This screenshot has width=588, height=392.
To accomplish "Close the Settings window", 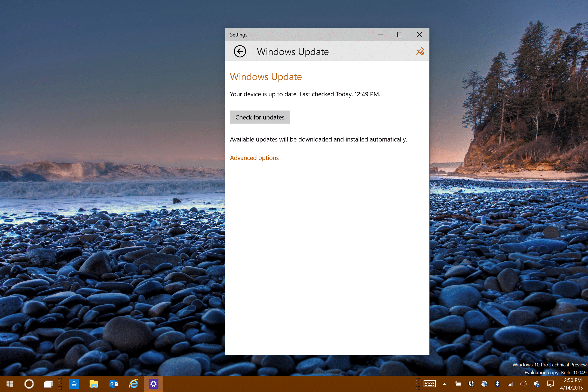I will [x=419, y=35].
